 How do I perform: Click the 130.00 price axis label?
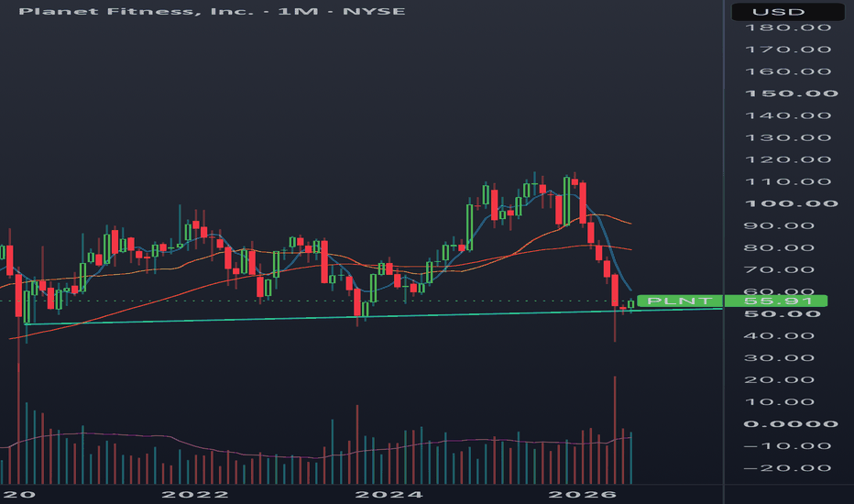pyautogui.click(x=787, y=137)
